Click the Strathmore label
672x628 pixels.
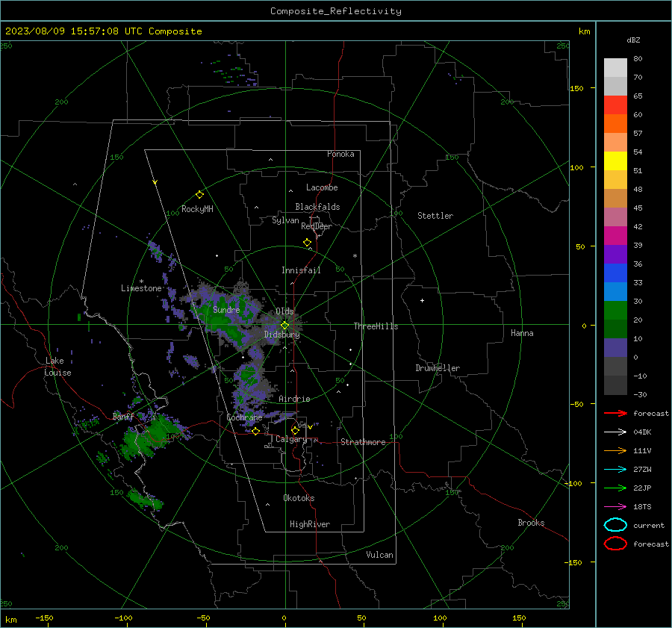tap(363, 442)
